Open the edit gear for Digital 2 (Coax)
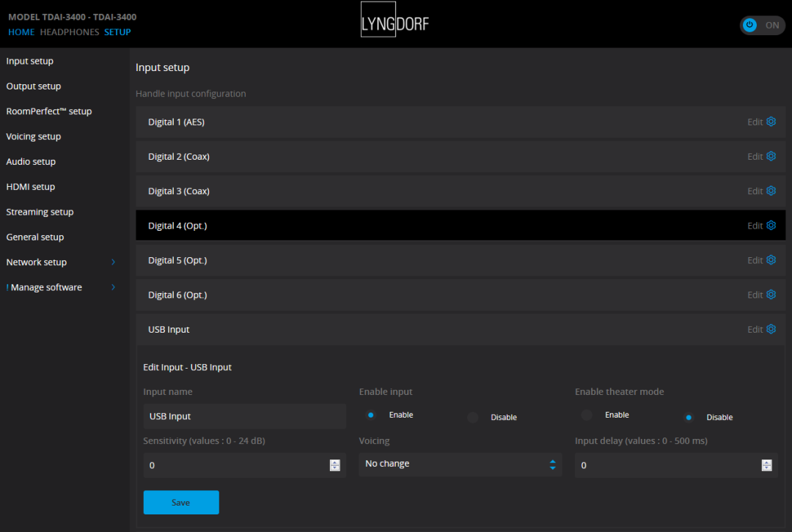792x532 pixels. click(x=771, y=156)
